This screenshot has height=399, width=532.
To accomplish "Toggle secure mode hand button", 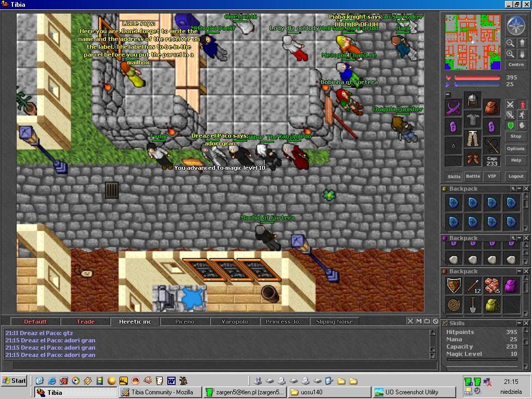I will tap(522, 126).
